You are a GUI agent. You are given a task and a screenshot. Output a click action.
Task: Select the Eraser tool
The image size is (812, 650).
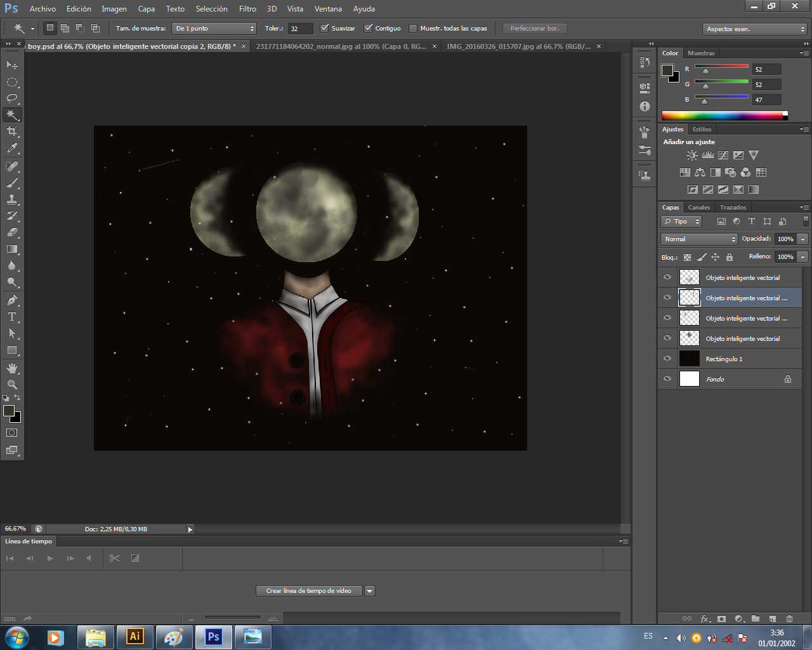click(x=12, y=232)
